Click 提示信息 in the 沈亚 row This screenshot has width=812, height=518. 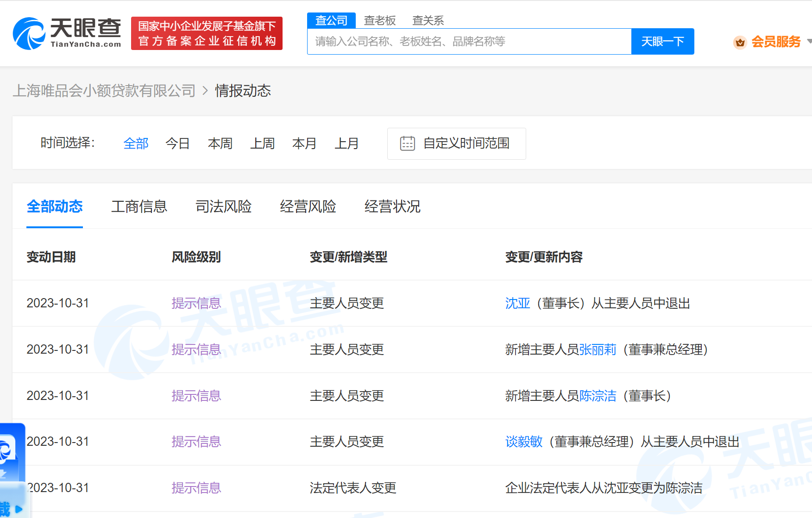pyautogui.click(x=196, y=303)
